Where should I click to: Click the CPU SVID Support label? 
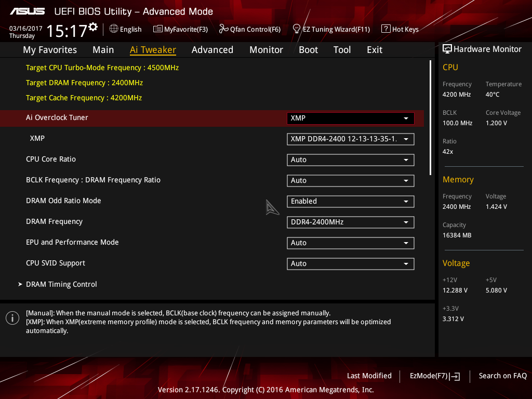(55, 263)
